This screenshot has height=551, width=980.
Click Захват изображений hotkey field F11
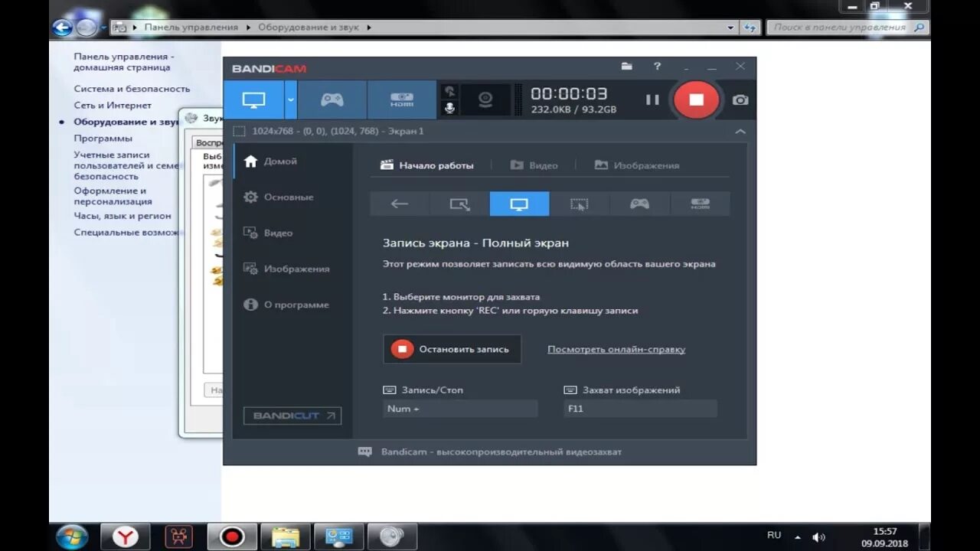pos(640,409)
